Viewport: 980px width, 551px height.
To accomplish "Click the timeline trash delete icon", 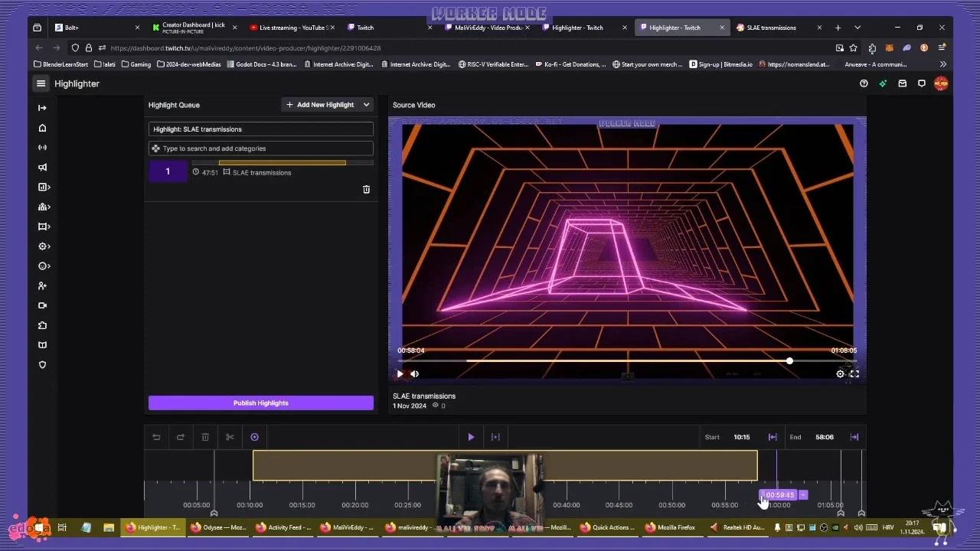I will [x=205, y=437].
